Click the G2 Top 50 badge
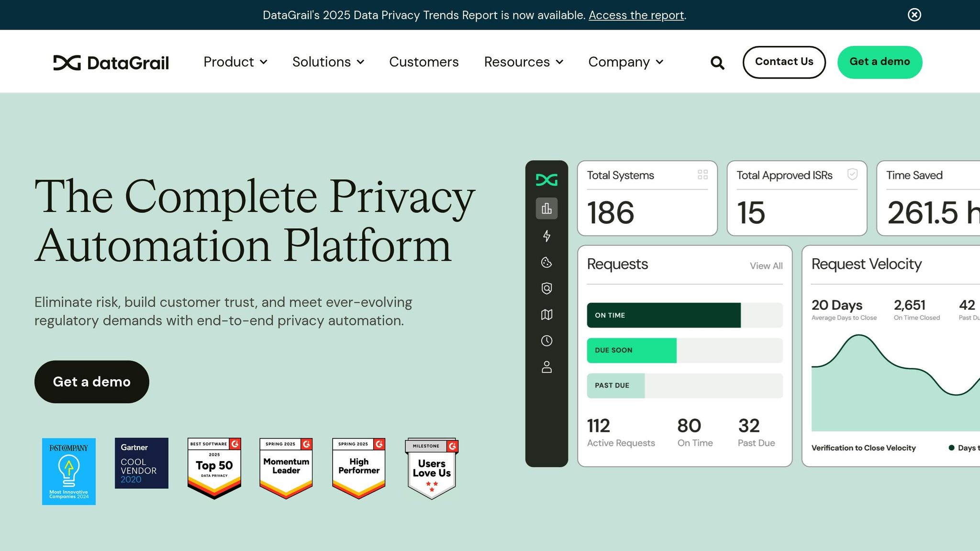 pos(214,468)
